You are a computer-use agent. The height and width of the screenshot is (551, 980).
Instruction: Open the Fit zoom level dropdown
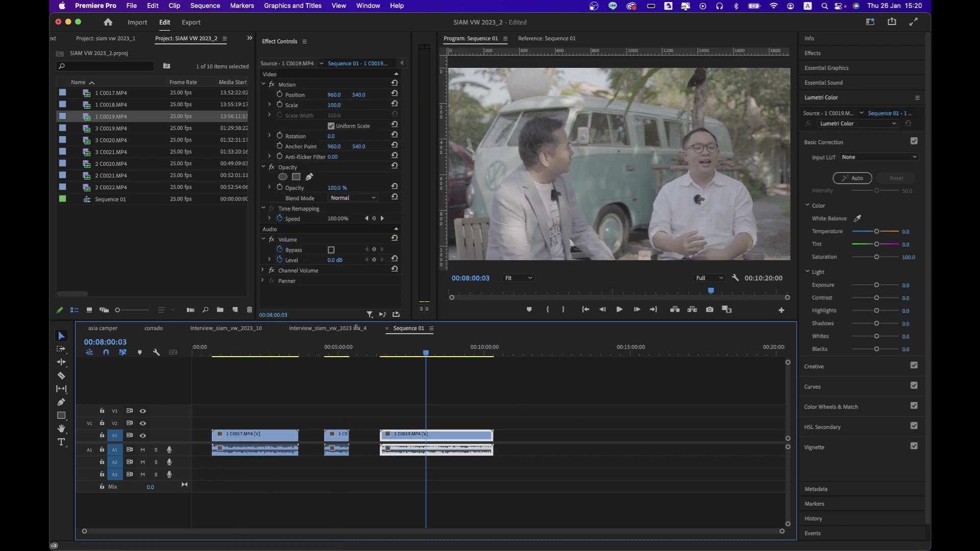tap(518, 278)
